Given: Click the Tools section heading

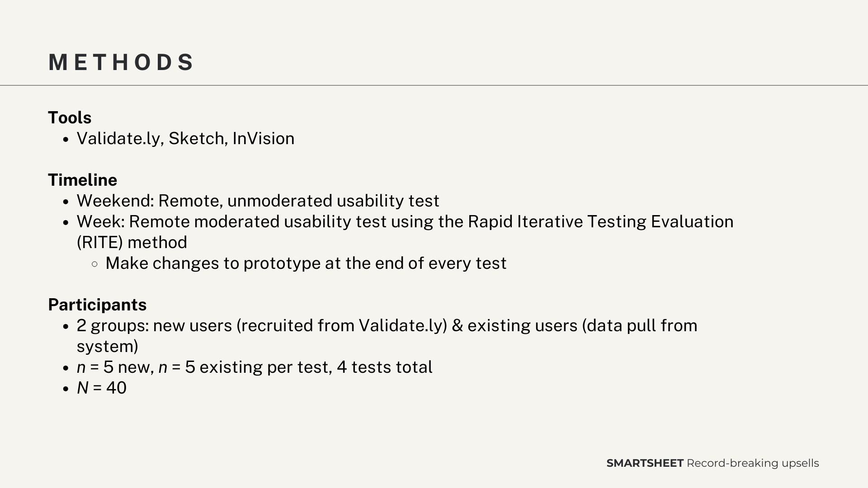Looking at the screenshot, I should coord(70,118).
